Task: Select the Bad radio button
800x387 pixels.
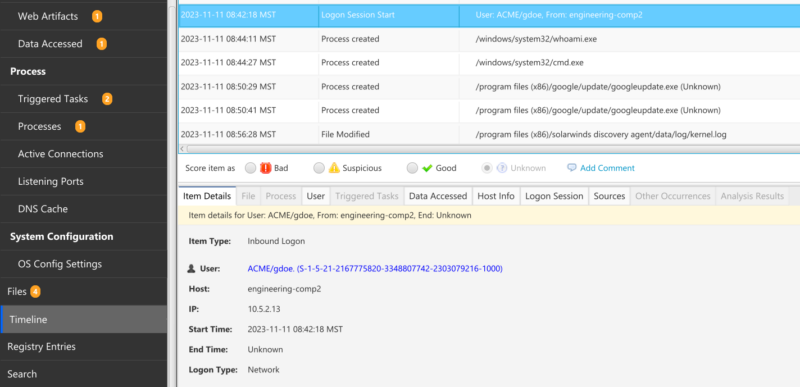Action: pyautogui.click(x=251, y=168)
